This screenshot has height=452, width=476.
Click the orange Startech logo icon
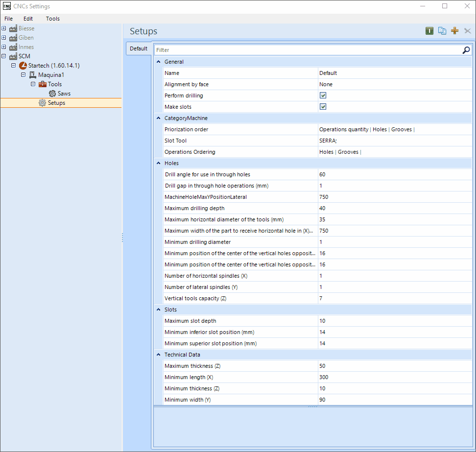click(23, 66)
